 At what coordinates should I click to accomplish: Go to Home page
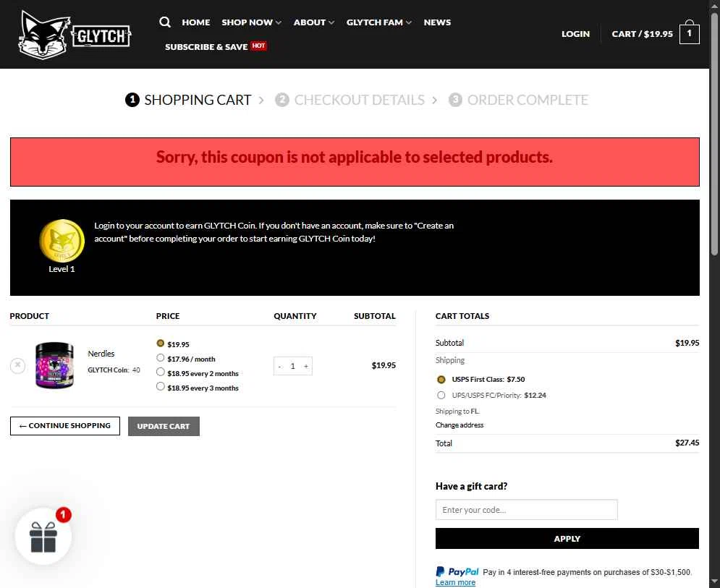tap(195, 22)
